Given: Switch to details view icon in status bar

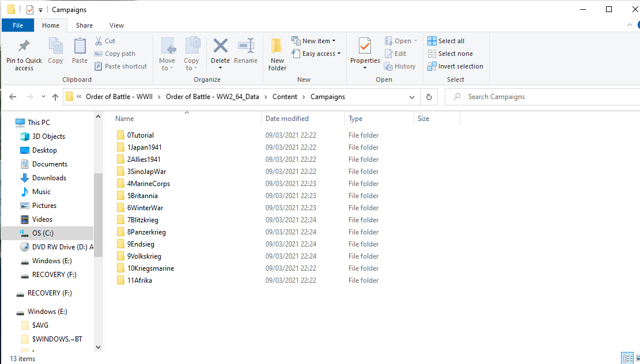Looking at the screenshot, I should (627, 358).
